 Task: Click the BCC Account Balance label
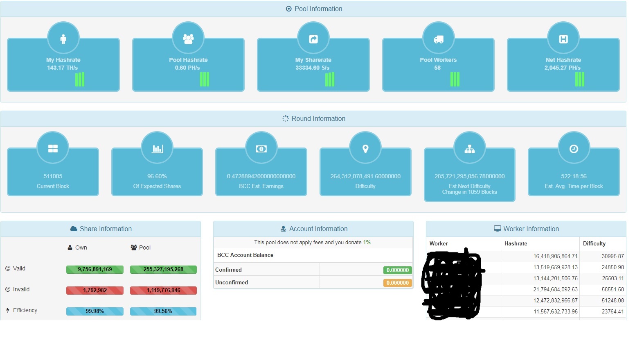[245, 255]
